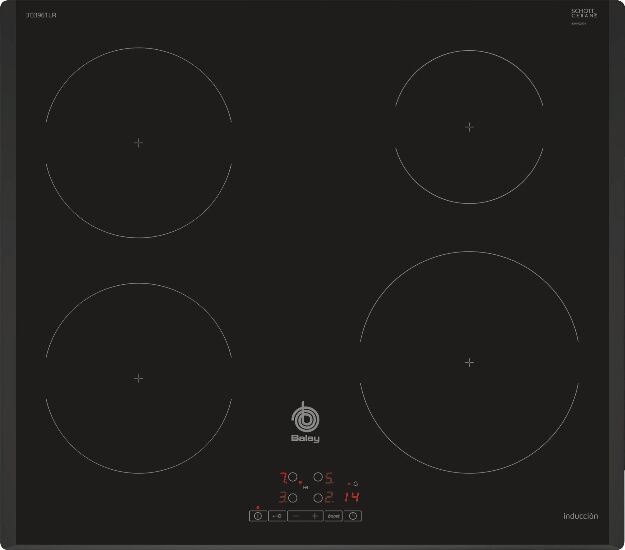Viewport: 625px width, 550px height.
Task: Tap the boost function key
Action: (333, 516)
